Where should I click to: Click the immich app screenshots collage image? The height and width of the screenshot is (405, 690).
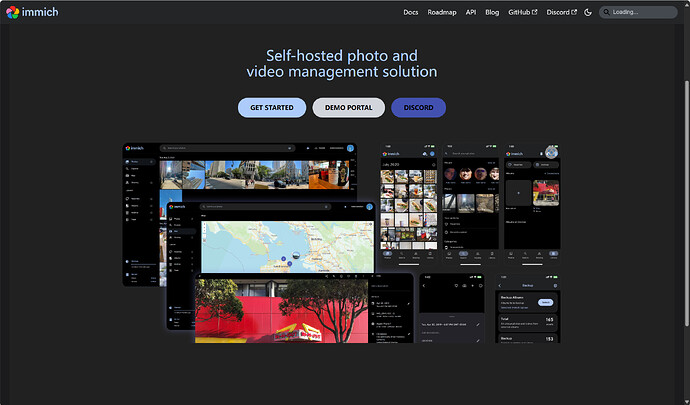click(x=341, y=243)
